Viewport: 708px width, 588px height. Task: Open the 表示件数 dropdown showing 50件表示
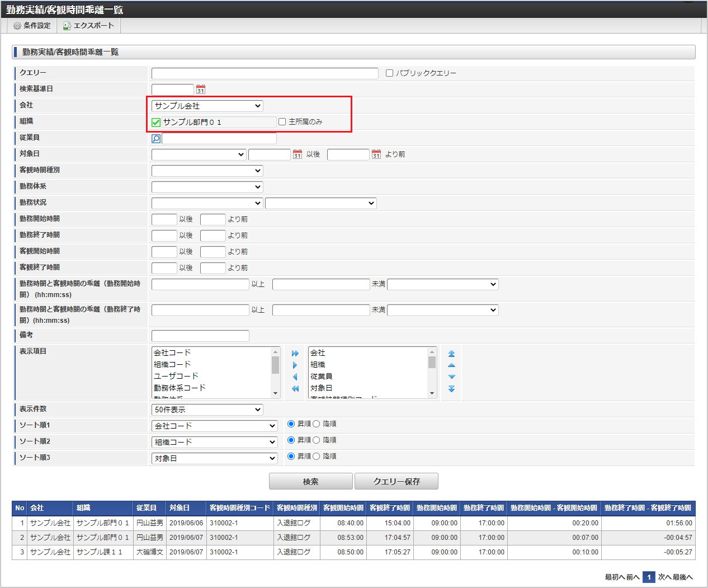tap(207, 410)
